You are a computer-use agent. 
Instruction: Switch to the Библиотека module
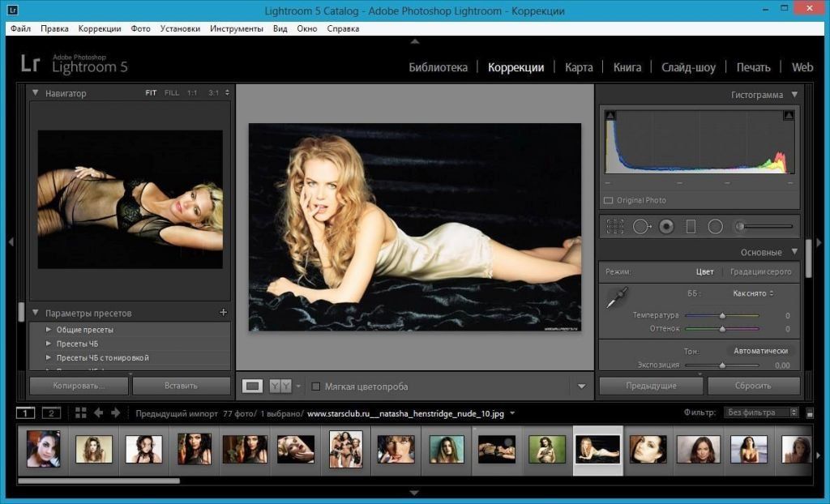438,67
